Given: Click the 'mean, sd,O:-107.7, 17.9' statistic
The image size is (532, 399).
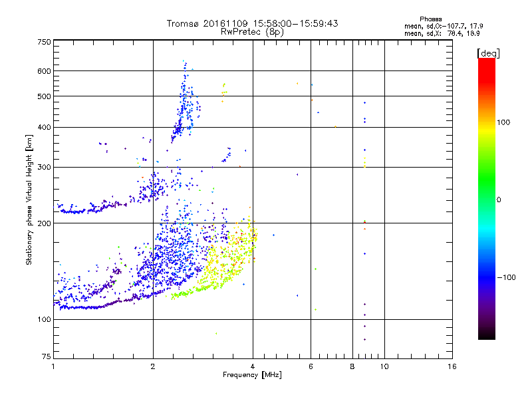Looking at the screenshot, I should point(444,26).
